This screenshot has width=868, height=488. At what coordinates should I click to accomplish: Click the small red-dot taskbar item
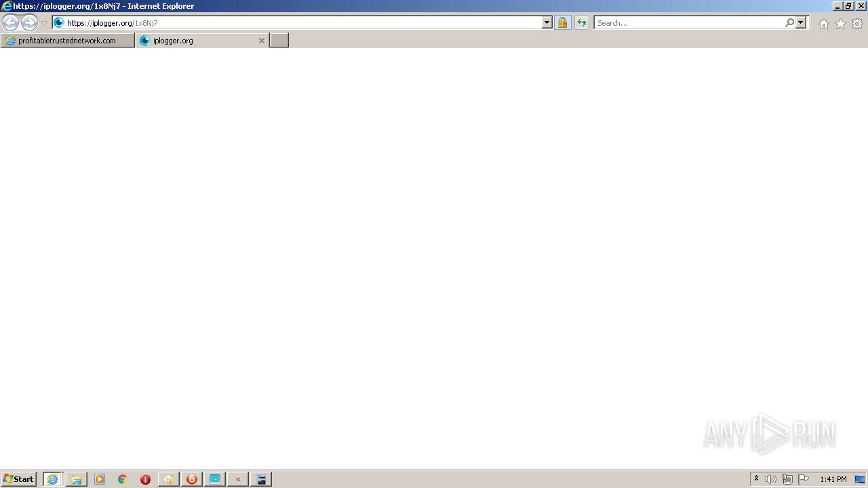pyautogui.click(x=238, y=479)
